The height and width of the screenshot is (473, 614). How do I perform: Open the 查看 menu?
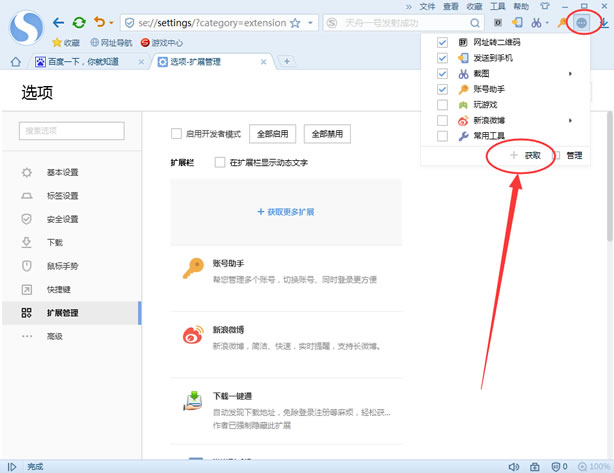451,6
